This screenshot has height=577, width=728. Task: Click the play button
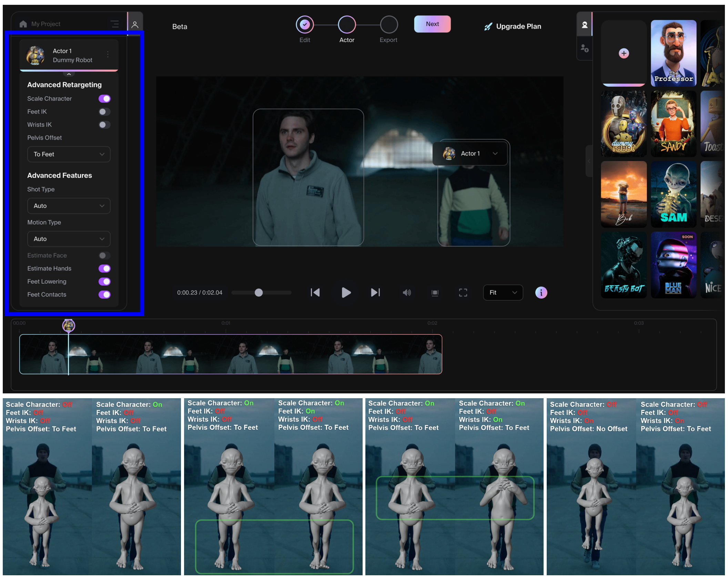346,292
